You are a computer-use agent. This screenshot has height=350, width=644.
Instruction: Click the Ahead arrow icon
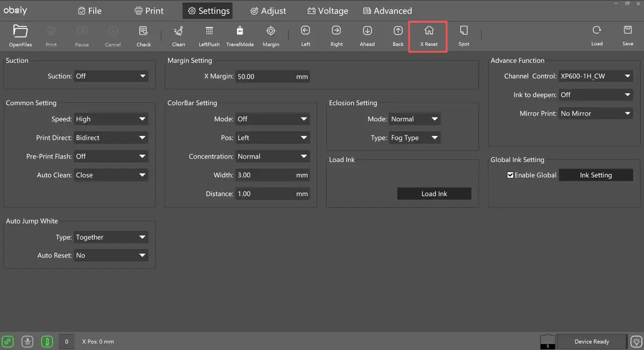tap(367, 31)
